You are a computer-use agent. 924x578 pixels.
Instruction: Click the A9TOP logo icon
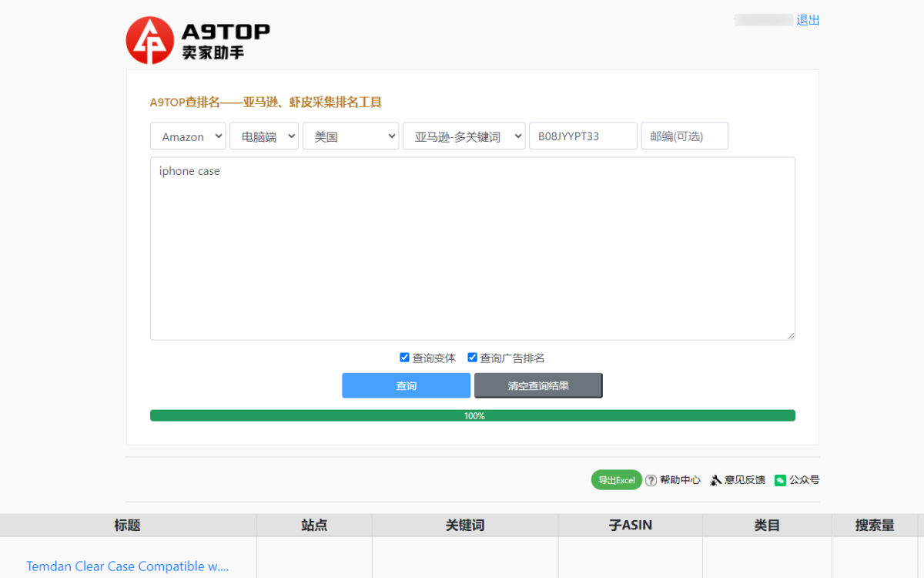150,40
